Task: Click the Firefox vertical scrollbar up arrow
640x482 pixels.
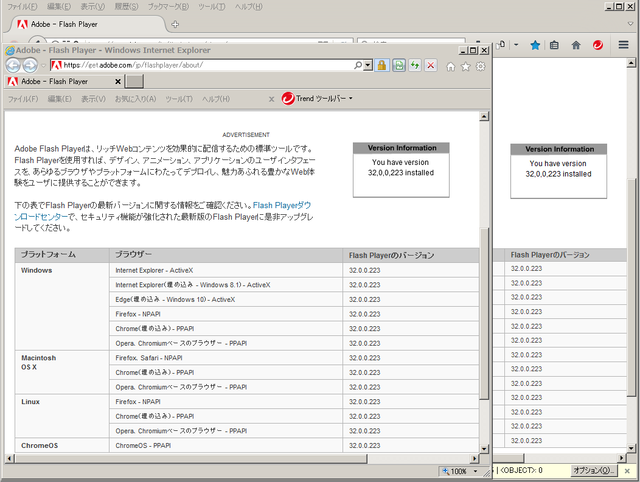Action: pyautogui.click(x=631, y=63)
